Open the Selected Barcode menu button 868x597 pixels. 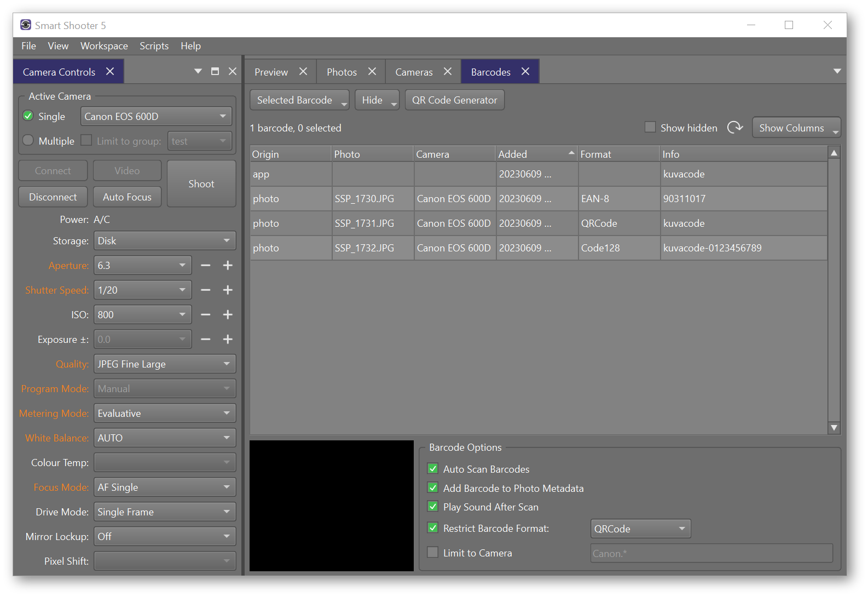(299, 100)
